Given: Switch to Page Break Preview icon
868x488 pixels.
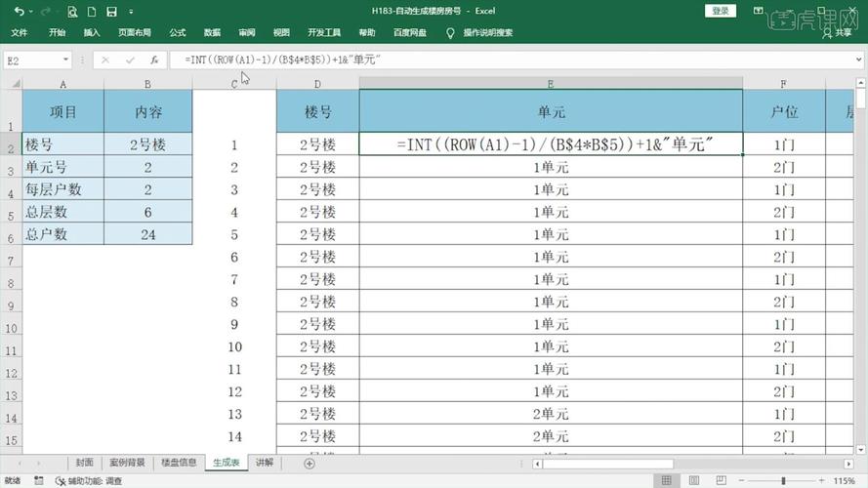Looking at the screenshot, I should pos(721,480).
